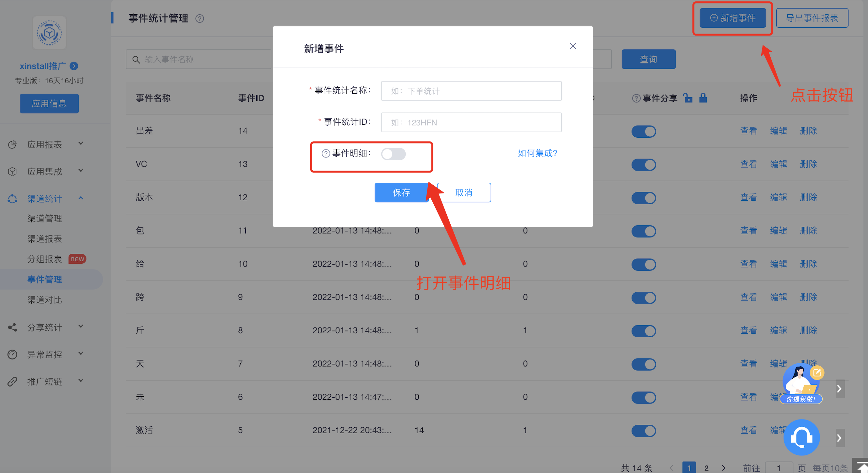Click the blue arrow icon beside xinstall推广
Screen dimensions: 868x473
74,66
